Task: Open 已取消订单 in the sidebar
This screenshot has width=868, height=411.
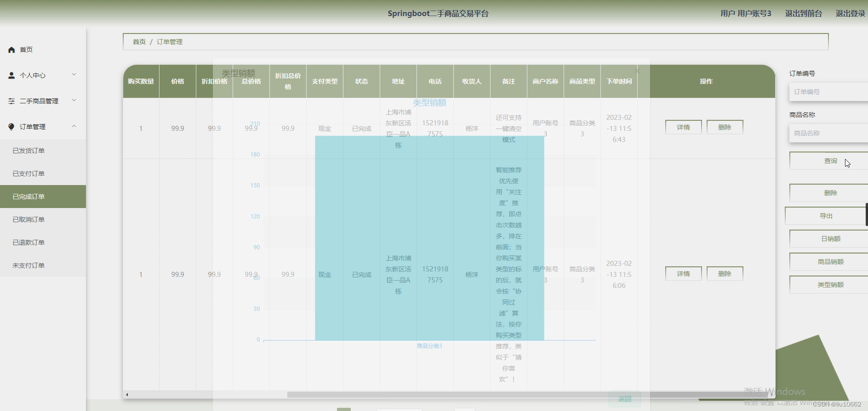Action: coord(43,220)
